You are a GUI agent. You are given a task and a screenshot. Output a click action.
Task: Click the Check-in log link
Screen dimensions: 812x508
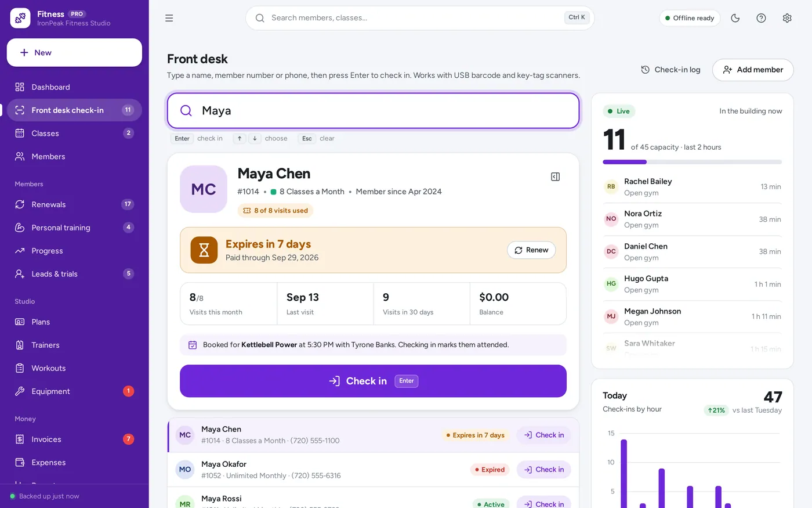(670, 70)
